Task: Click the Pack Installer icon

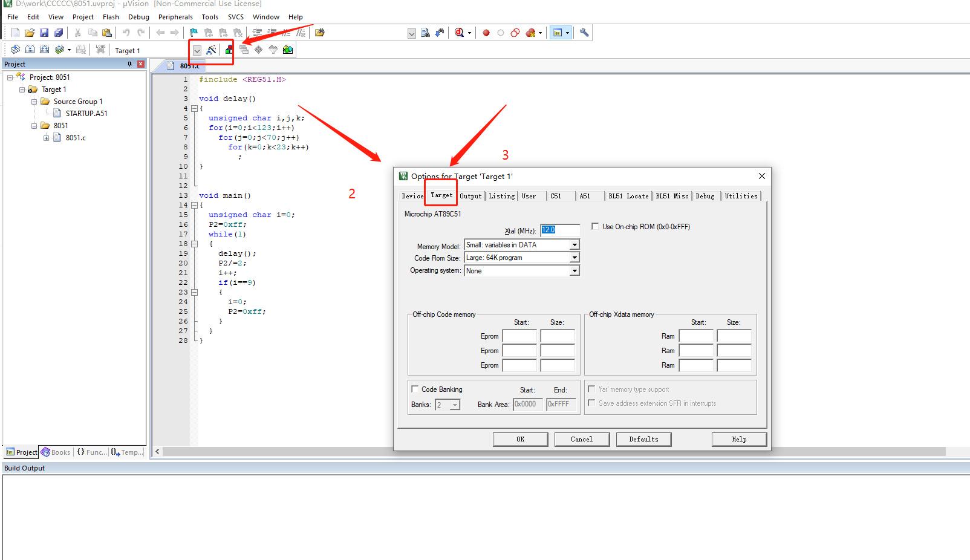Action: [288, 50]
